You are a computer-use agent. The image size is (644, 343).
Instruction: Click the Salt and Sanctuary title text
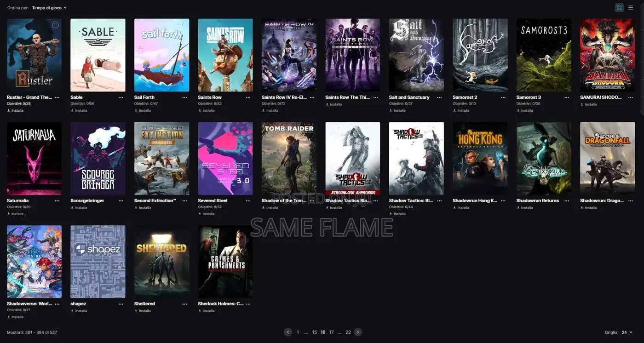[409, 97]
